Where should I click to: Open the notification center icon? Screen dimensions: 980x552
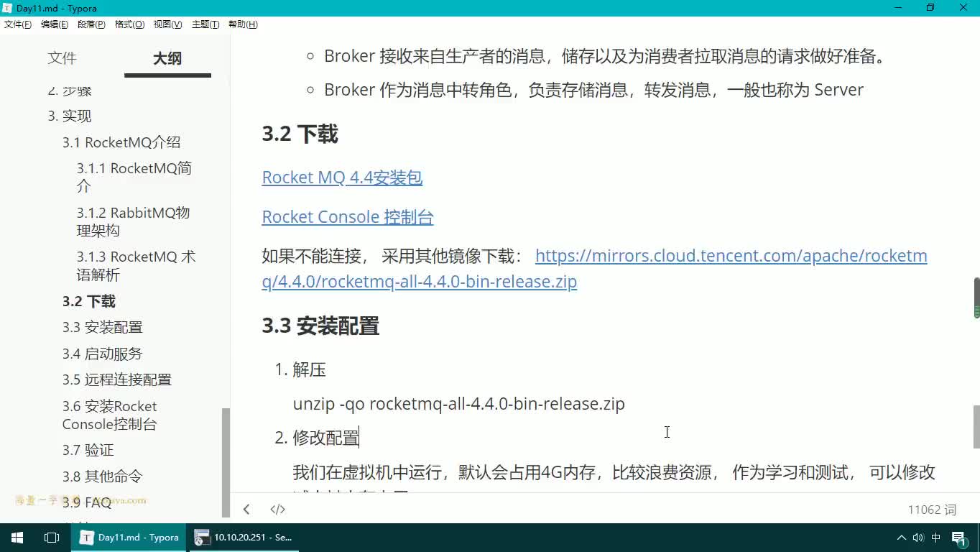coord(961,538)
